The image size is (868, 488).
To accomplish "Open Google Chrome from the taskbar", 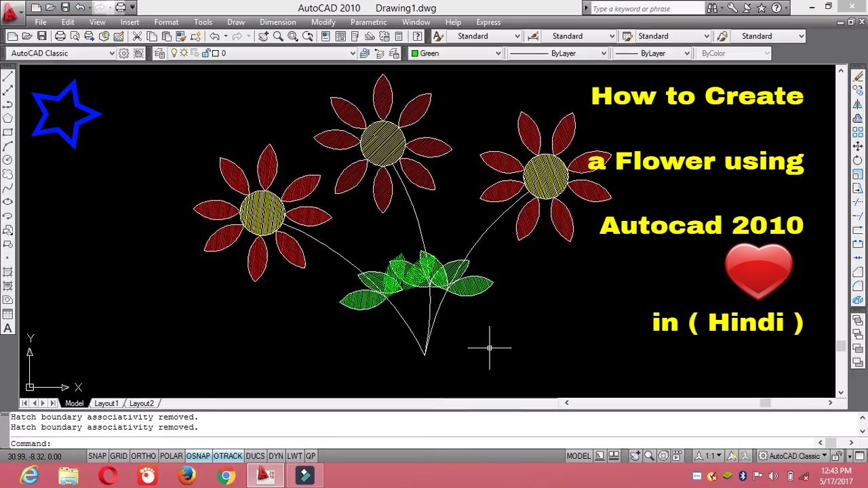I will (226, 476).
